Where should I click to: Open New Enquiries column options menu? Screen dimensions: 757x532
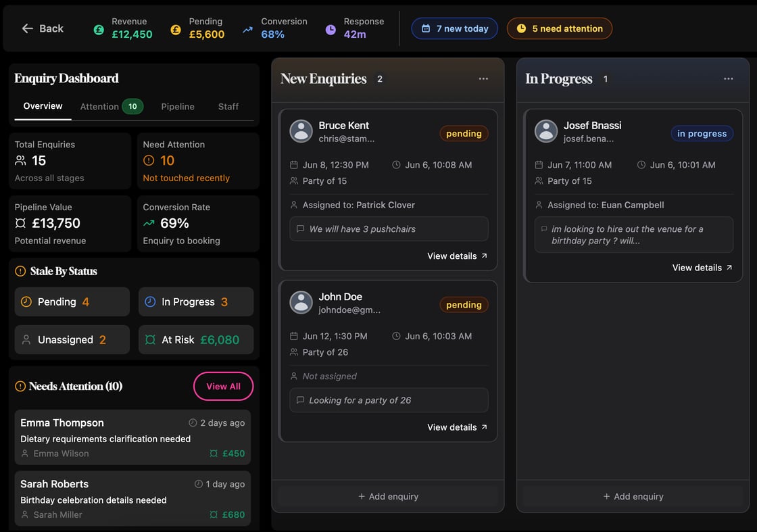pos(483,79)
